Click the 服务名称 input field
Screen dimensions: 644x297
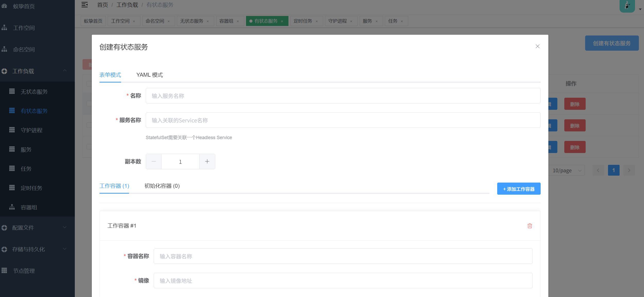coord(343,120)
